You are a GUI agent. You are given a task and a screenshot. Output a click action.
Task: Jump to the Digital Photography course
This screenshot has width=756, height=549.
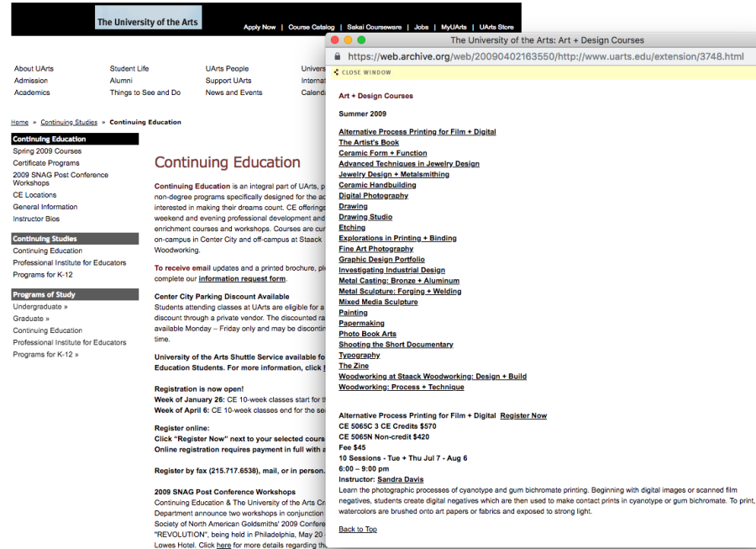(374, 195)
